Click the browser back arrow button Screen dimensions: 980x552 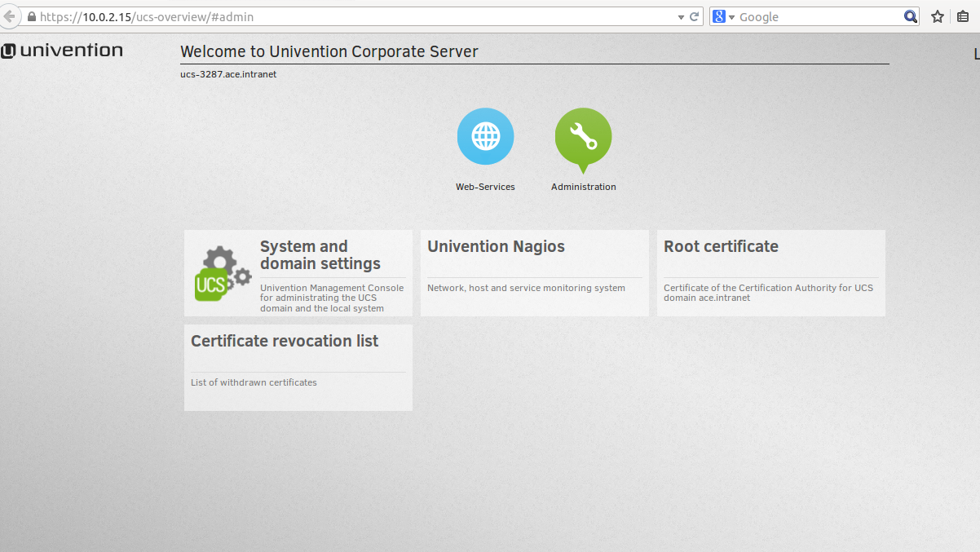click(9, 16)
